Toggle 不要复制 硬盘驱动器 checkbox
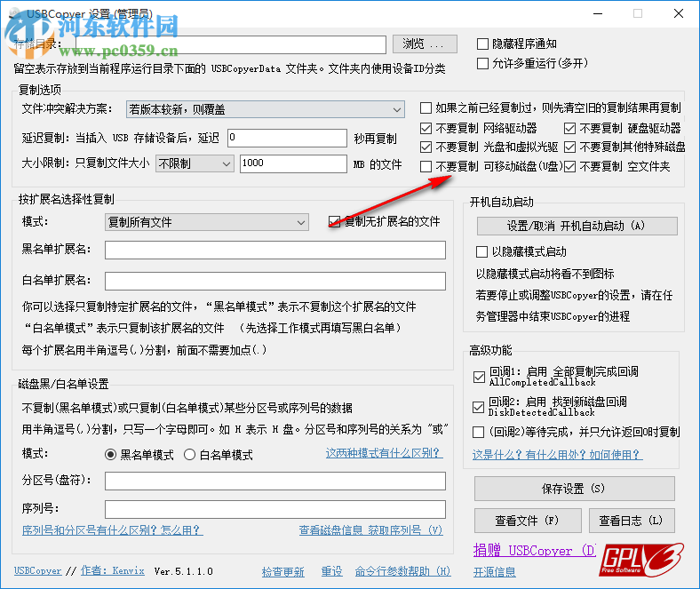The height and width of the screenshot is (589, 700). [x=569, y=129]
